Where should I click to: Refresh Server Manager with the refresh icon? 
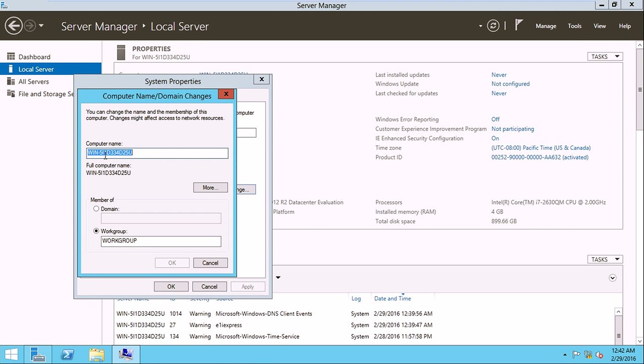(493, 26)
